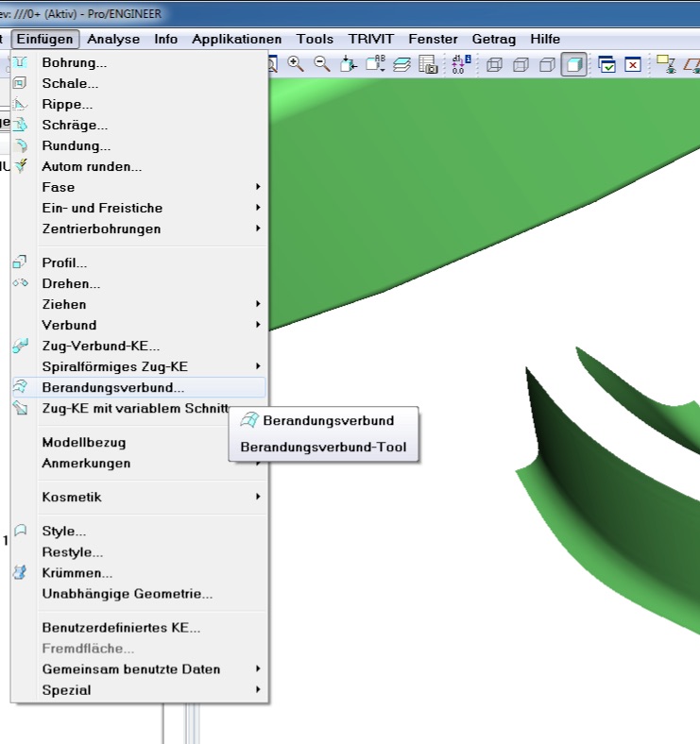Screen dimensions: 700x744
Task: Click the Reorient view icon
Action: point(349,64)
